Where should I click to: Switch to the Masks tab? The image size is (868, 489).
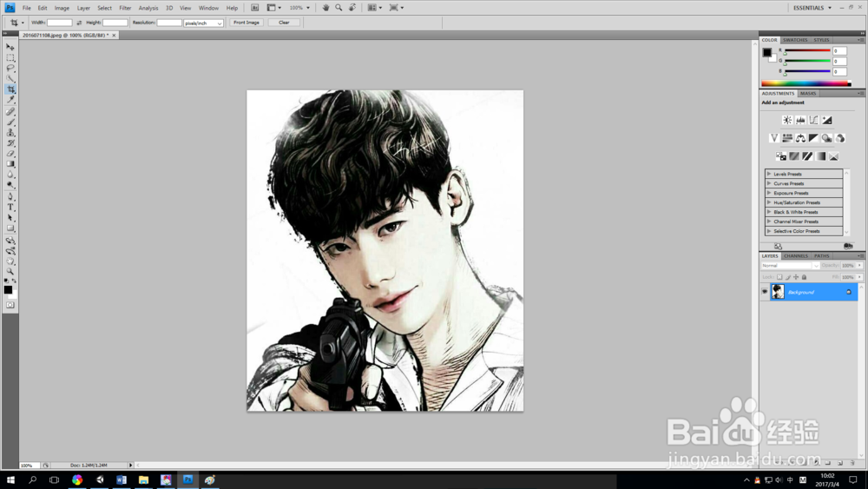tap(807, 94)
